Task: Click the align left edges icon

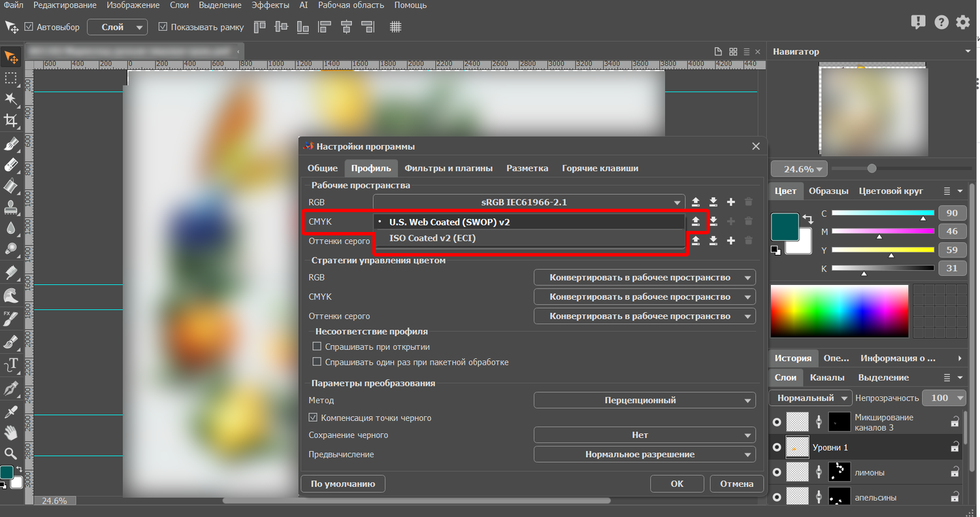Action: (325, 27)
